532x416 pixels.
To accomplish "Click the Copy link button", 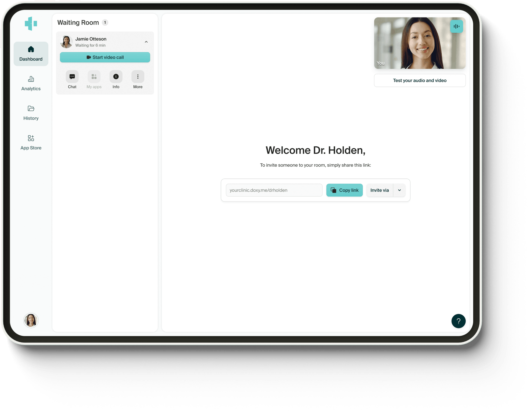I will pos(345,190).
